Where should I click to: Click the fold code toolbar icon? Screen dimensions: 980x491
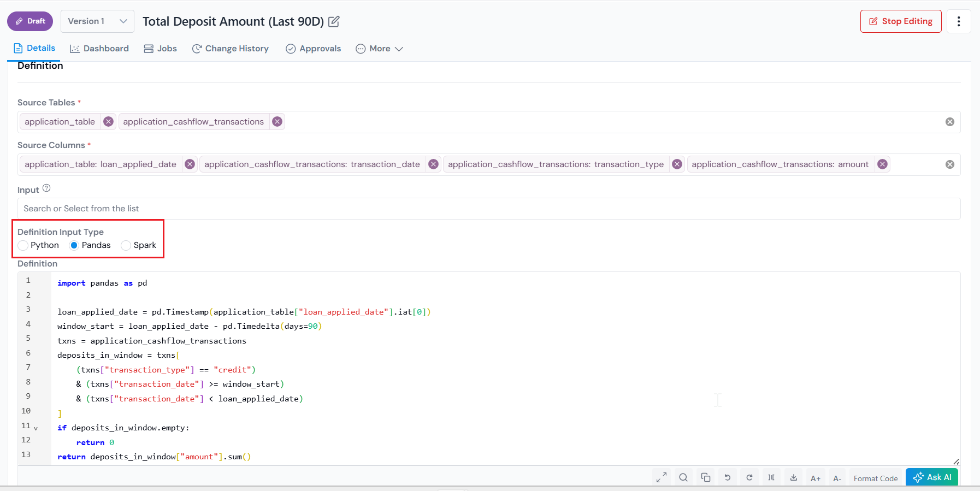pyautogui.click(x=771, y=477)
